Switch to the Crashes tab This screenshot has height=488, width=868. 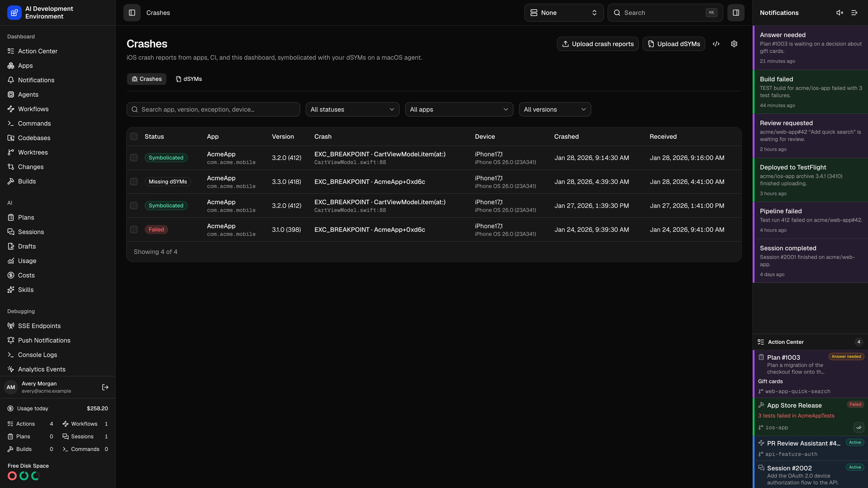146,79
